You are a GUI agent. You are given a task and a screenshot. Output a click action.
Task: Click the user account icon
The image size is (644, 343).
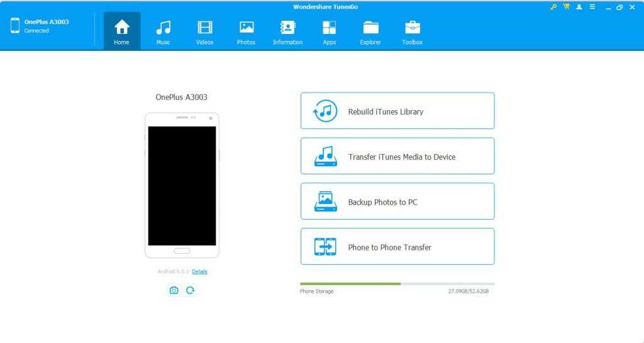pyautogui.click(x=579, y=7)
